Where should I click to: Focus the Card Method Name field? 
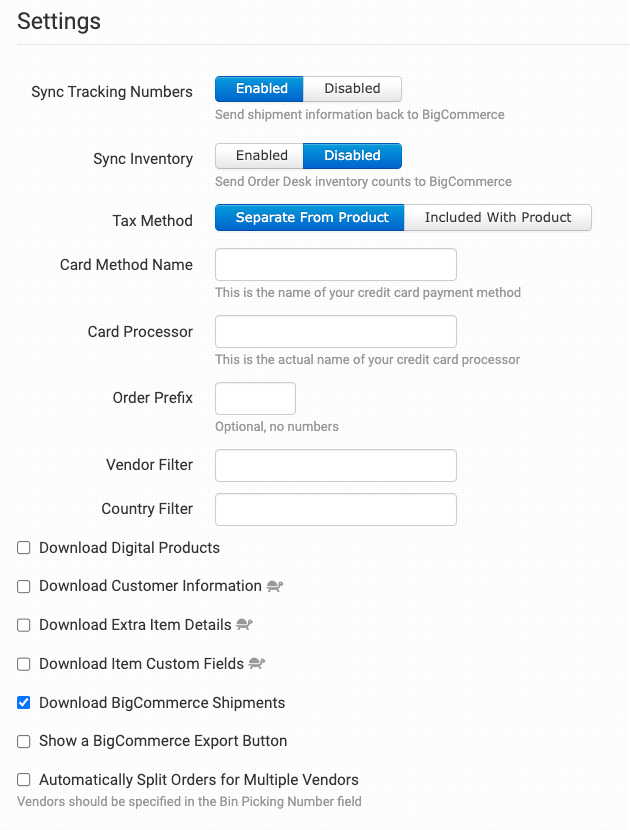point(336,265)
